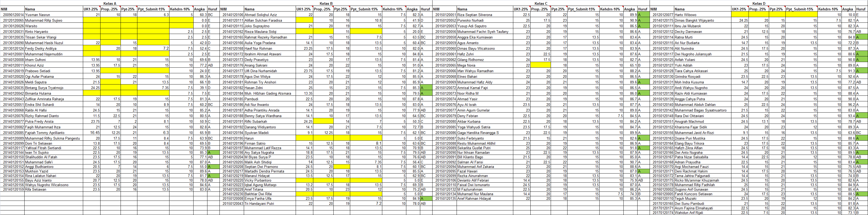868x215 pixels.
Task: Select name cell Noor Ridha M
Action: tap(485, 93)
